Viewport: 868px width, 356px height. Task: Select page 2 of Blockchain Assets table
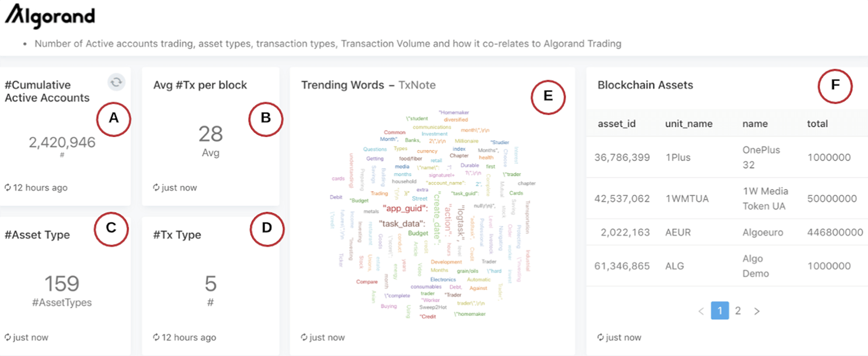(738, 311)
